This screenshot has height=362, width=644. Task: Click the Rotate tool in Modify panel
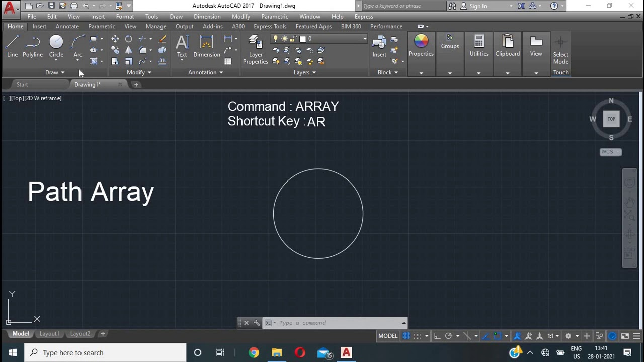[129, 39]
